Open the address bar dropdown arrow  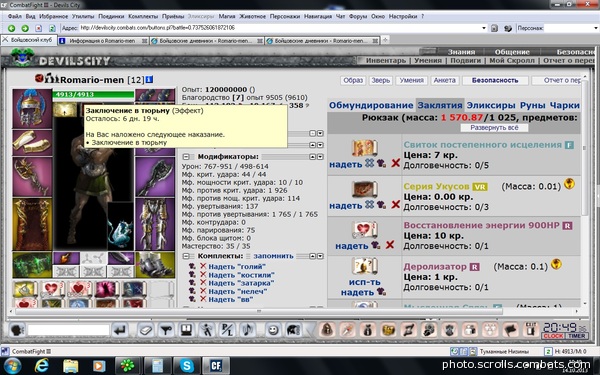point(484,28)
